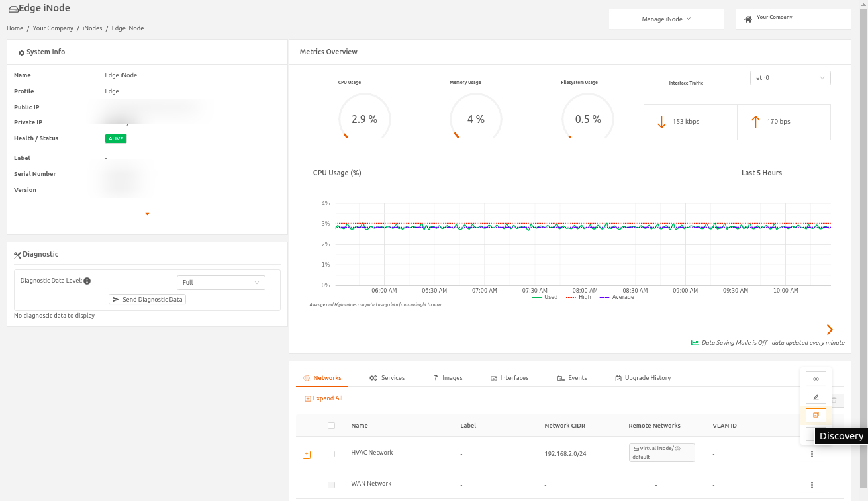Click the Virtual iNode remote network tag
The width and height of the screenshot is (868, 501).
point(661,452)
